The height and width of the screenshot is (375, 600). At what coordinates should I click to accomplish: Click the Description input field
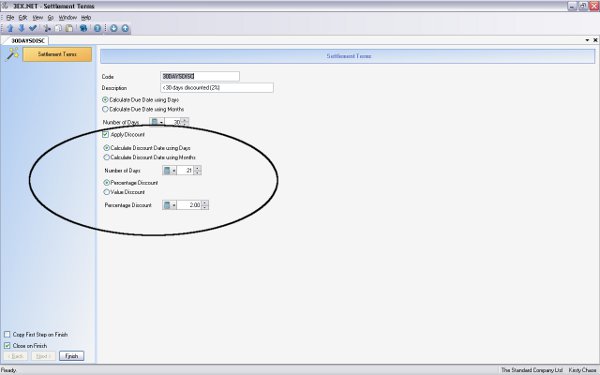pos(217,88)
